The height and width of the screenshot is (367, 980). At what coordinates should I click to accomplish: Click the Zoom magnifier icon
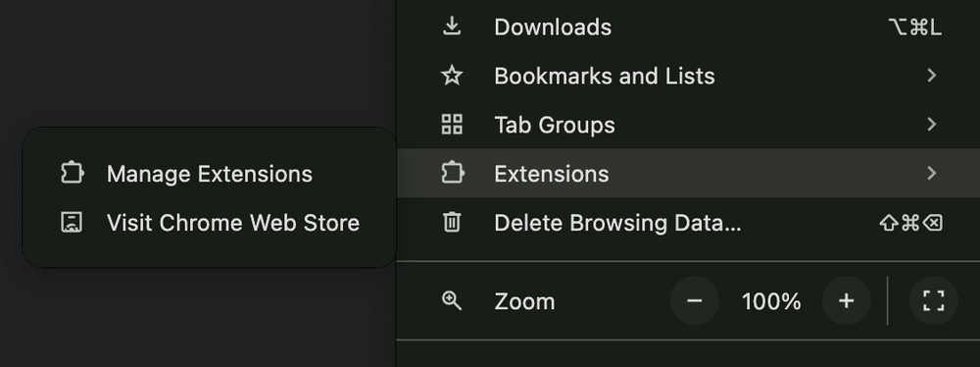point(451,300)
